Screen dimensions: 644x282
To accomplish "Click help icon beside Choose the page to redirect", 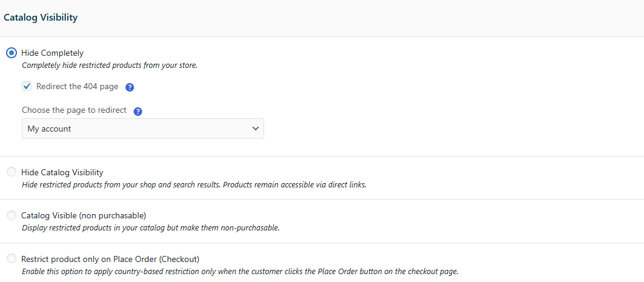I will click(x=138, y=112).
